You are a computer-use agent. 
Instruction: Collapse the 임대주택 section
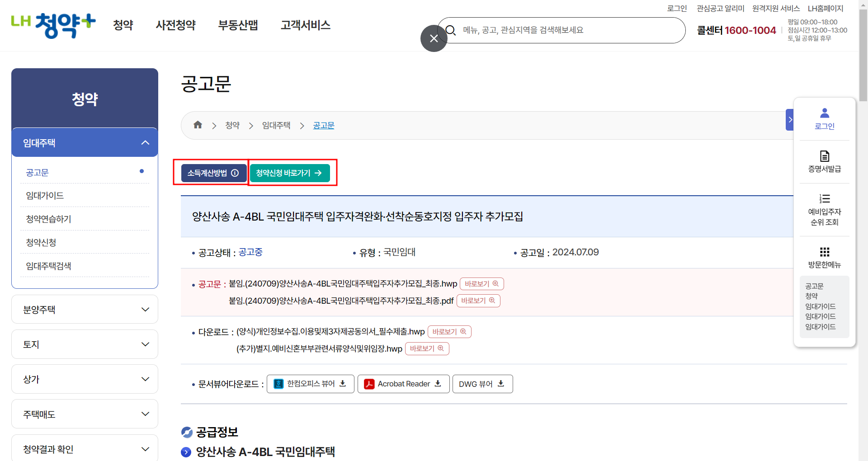click(145, 142)
